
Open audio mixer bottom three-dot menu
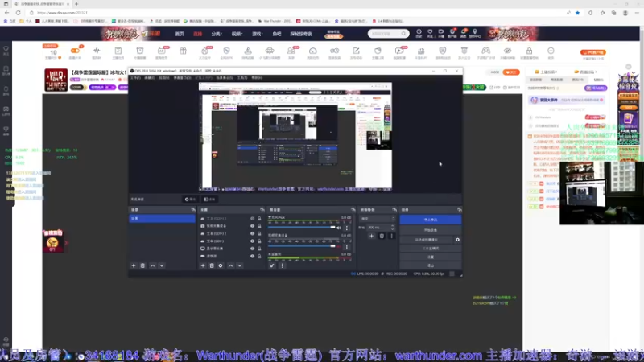(x=283, y=265)
